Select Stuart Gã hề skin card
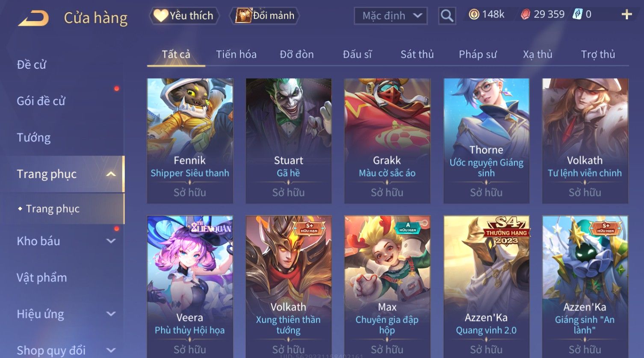Image resolution: width=644 pixels, height=358 pixels. coord(289,141)
